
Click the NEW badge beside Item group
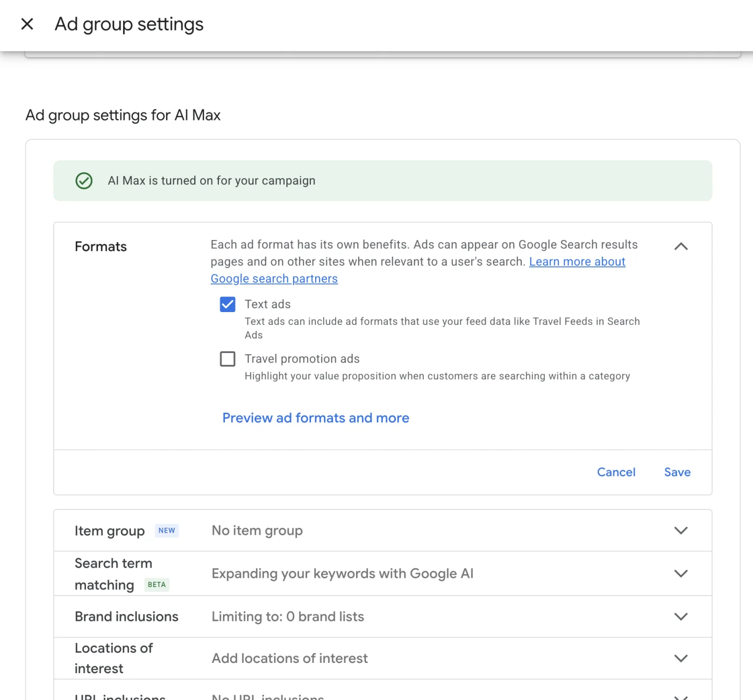167,531
